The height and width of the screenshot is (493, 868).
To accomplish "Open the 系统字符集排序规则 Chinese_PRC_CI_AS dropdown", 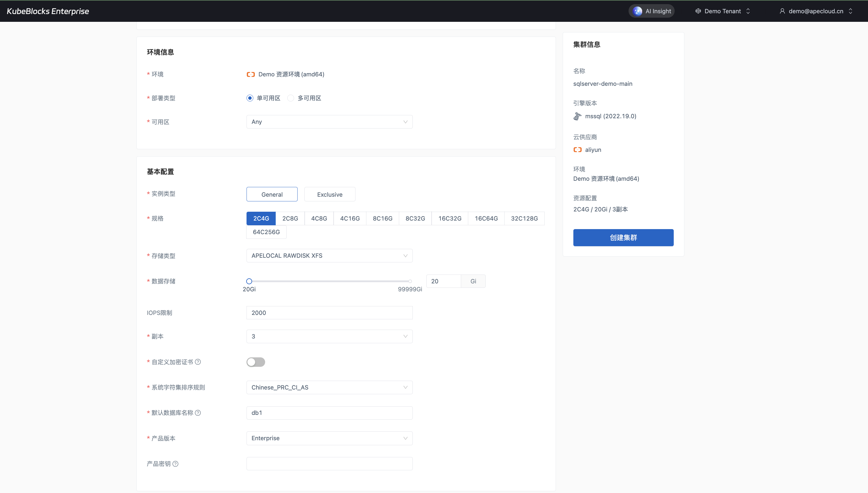I will click(x=329, y=387).
